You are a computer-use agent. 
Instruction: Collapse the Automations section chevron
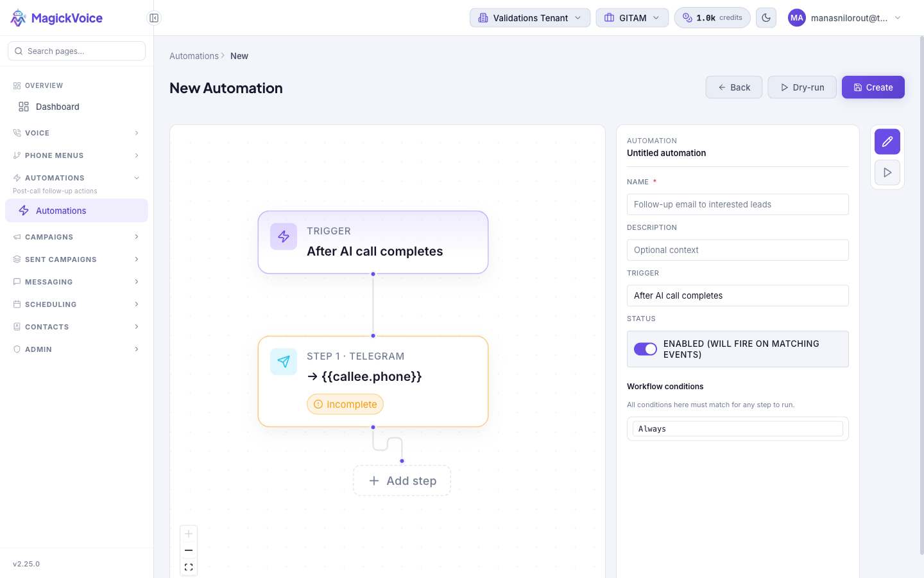[x=137, y=178]
